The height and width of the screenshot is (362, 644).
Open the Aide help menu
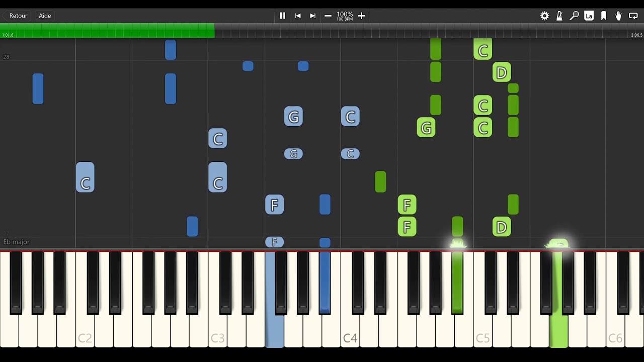[x=45, y=16]
